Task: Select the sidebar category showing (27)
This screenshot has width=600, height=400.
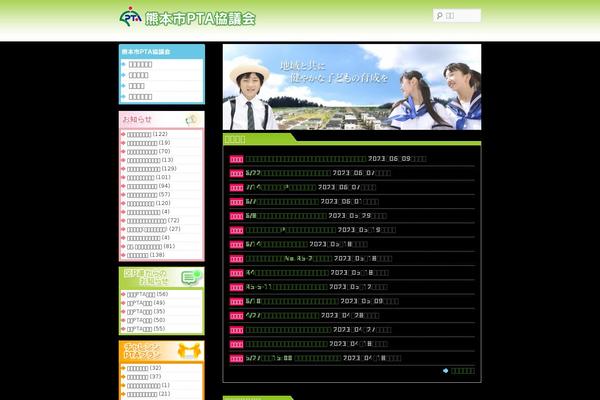Action: tap(153, 229)
